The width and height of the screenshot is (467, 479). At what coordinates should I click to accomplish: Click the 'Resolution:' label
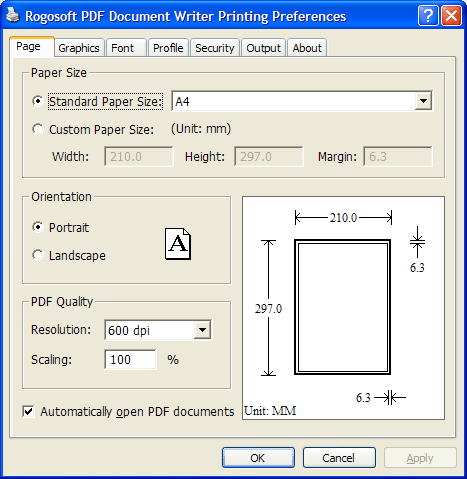point(61,330)
